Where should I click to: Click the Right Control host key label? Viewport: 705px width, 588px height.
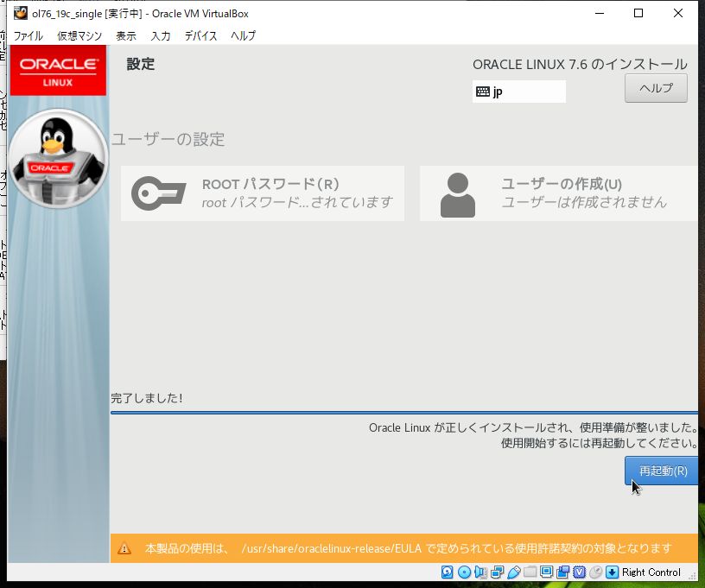(651, 572)
